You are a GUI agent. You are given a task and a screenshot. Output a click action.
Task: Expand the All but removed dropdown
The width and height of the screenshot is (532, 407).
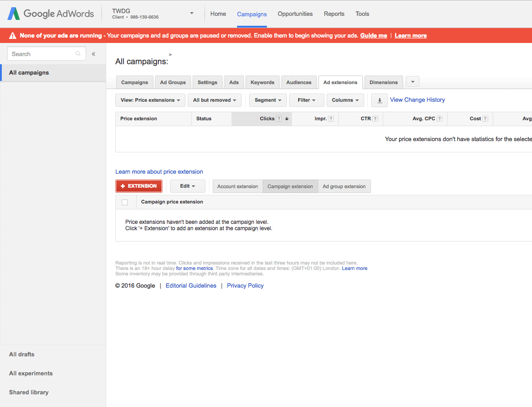(x=214, y=100)
